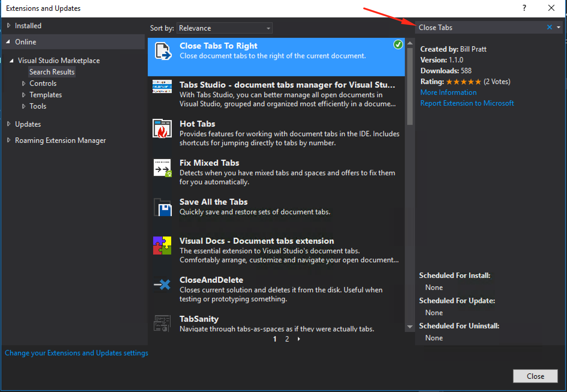
Task: Collapse the Online category
Action: point(8,42)
